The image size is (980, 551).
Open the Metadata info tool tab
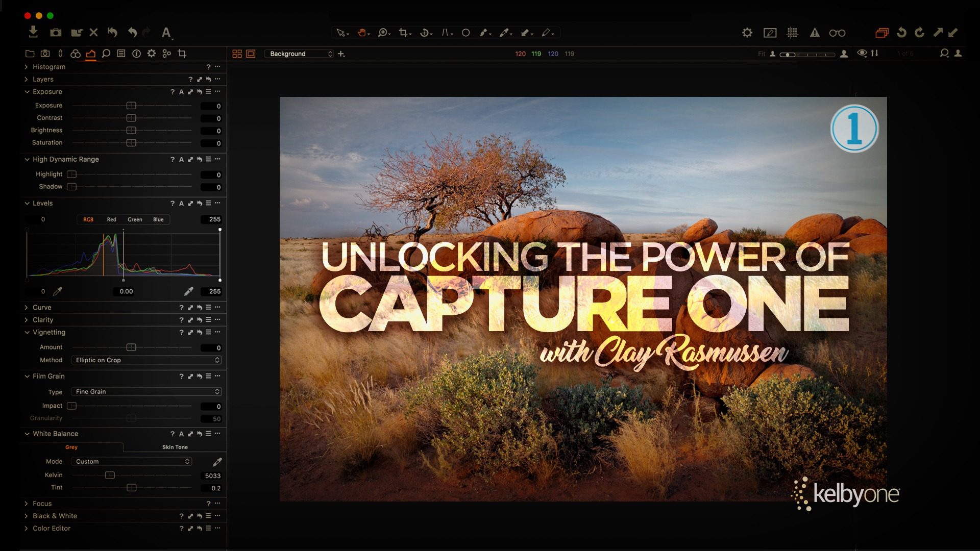[x=136, y=54]
